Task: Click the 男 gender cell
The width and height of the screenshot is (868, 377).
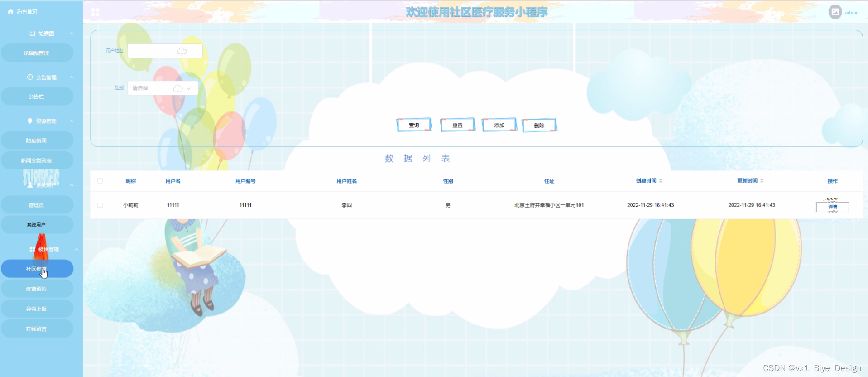Action: point(448,205)
